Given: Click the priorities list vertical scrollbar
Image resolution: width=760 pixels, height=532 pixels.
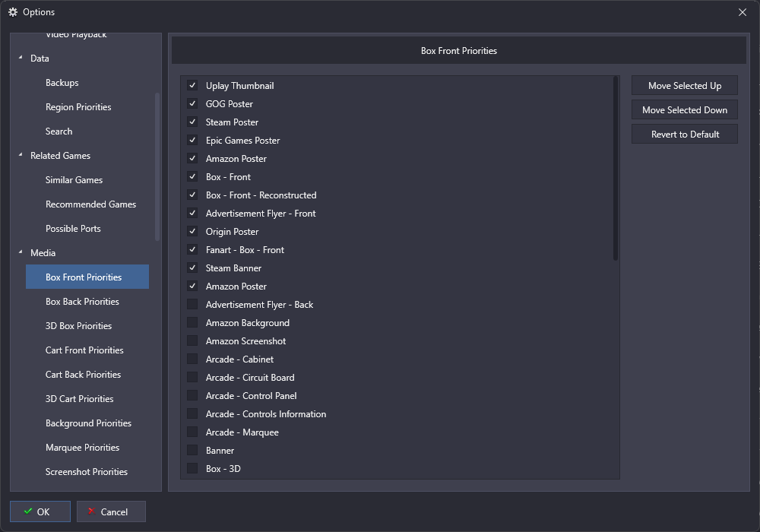Looking at the screenshot, I should pyautogui.click(x=616, y=169).
